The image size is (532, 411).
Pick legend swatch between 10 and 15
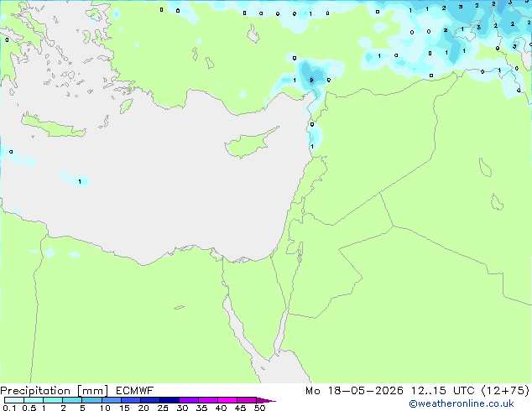coord(111,400)
